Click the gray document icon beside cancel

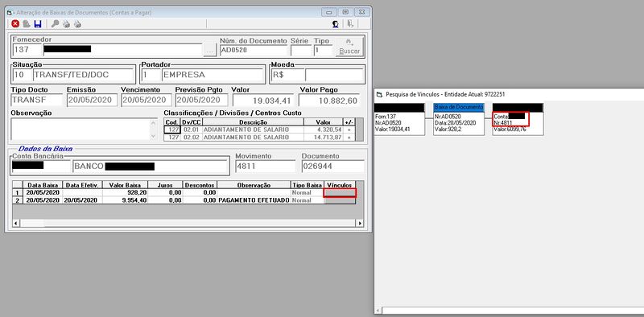tap(27, 24)
